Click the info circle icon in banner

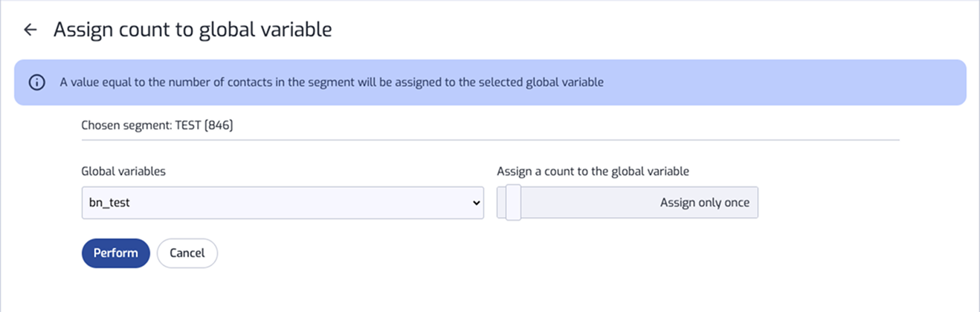(x=36, y=82)
